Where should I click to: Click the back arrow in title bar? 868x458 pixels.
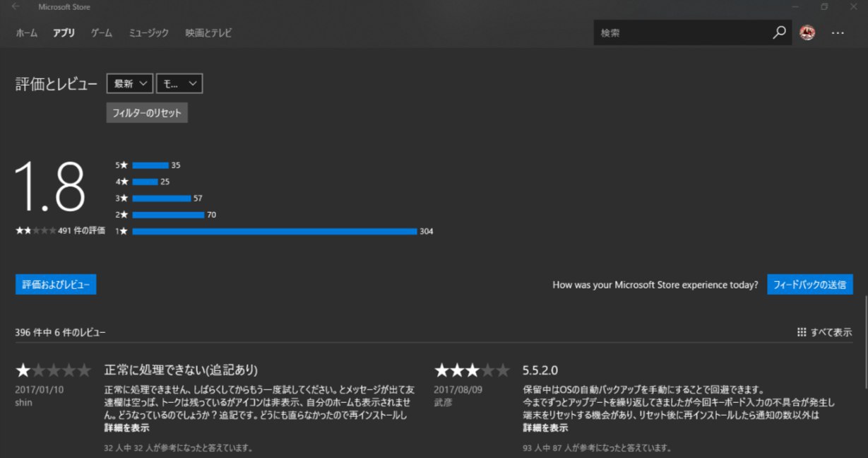16,7
